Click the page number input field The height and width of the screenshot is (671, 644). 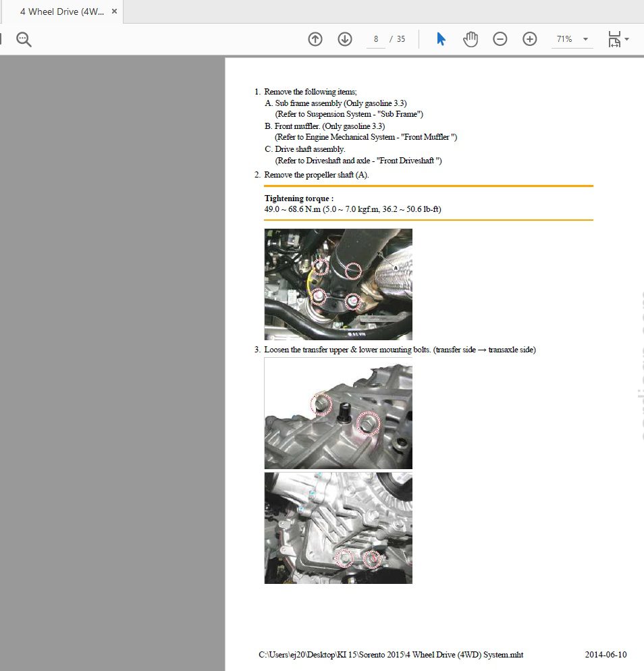375,39
